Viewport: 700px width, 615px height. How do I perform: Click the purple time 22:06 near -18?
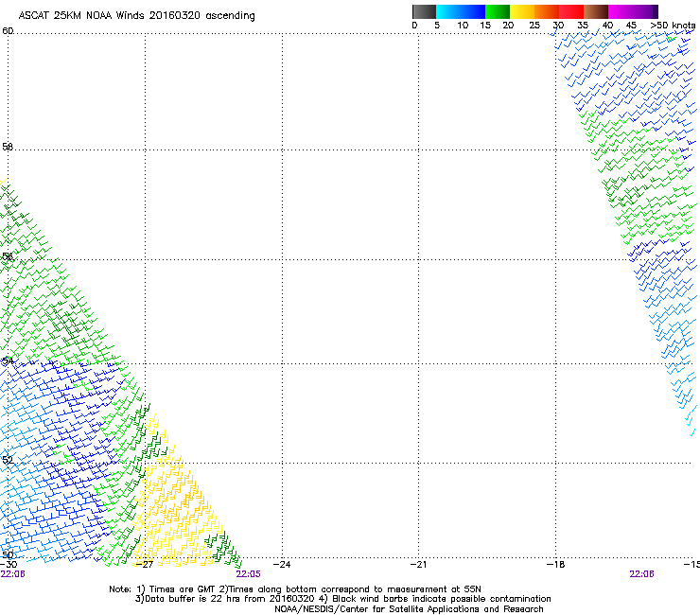(641, 574)
